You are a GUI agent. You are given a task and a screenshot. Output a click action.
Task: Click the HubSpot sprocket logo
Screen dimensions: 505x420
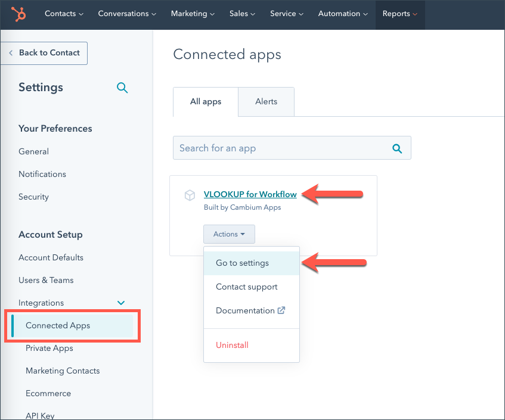click(x=18, y=14)
